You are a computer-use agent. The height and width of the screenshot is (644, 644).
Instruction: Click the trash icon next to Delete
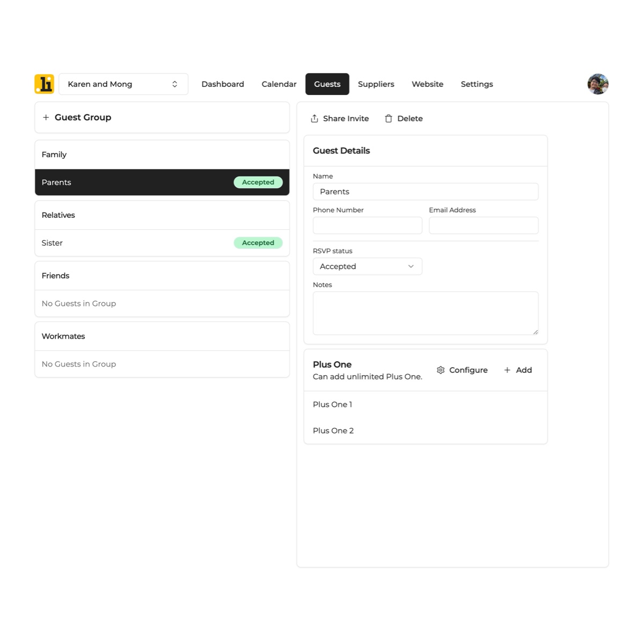click(x=389, y=119)
